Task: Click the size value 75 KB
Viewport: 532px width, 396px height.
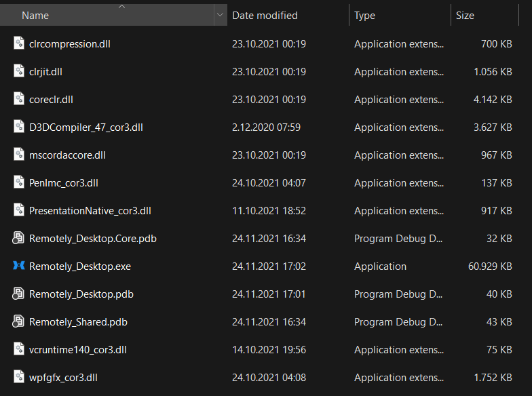Action: pyautogui.click(x=499, y=350)
